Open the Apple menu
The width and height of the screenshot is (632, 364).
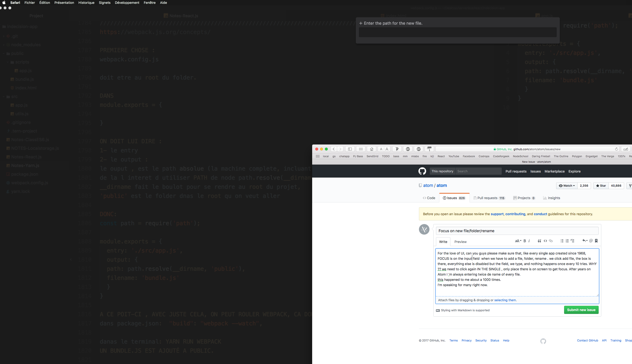coord(4,2)
